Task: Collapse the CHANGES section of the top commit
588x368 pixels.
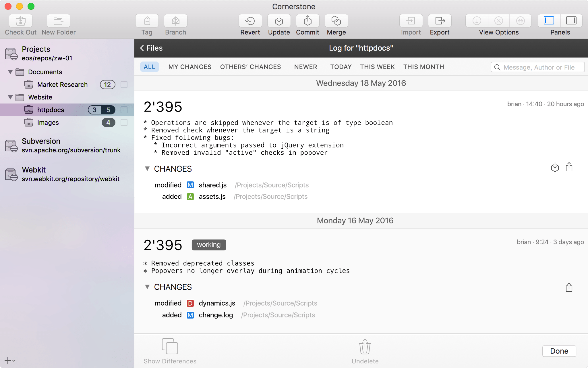Action: click(147, 169)
